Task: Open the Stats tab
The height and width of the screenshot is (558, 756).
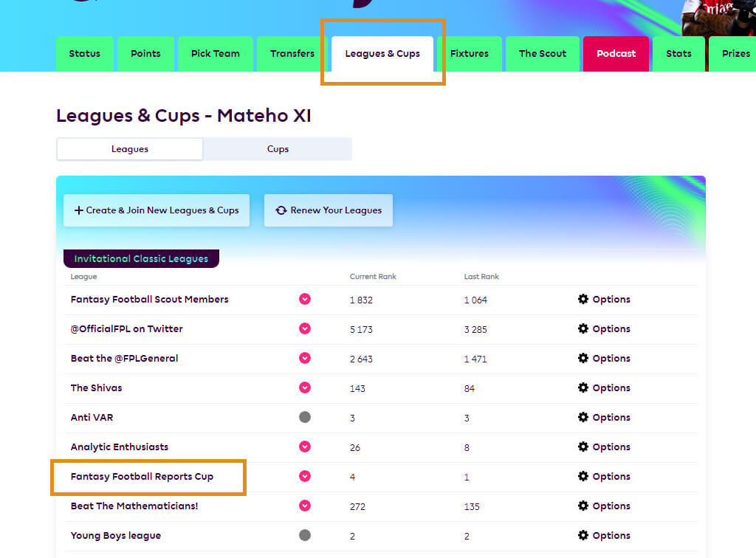Action: tap(679, 53)
